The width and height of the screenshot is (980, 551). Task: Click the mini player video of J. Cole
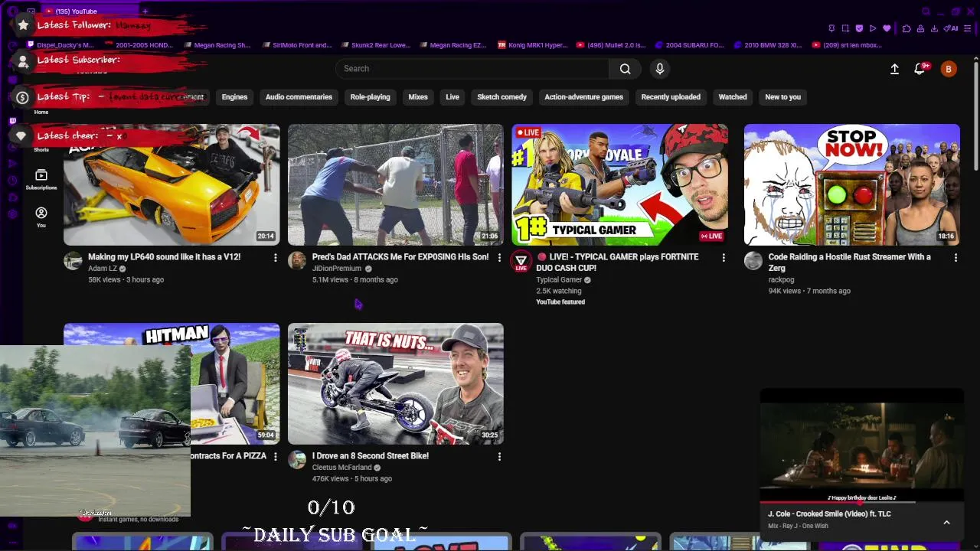[x=862, y=445]
